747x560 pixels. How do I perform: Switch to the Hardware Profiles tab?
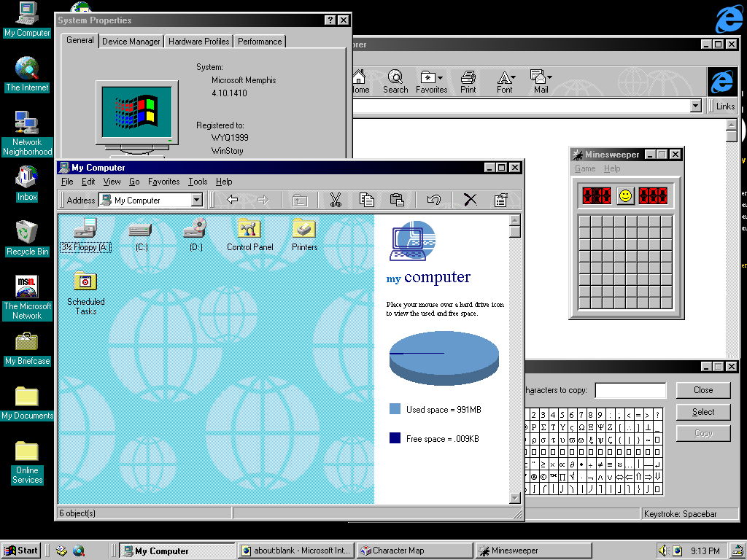(198, 42)
